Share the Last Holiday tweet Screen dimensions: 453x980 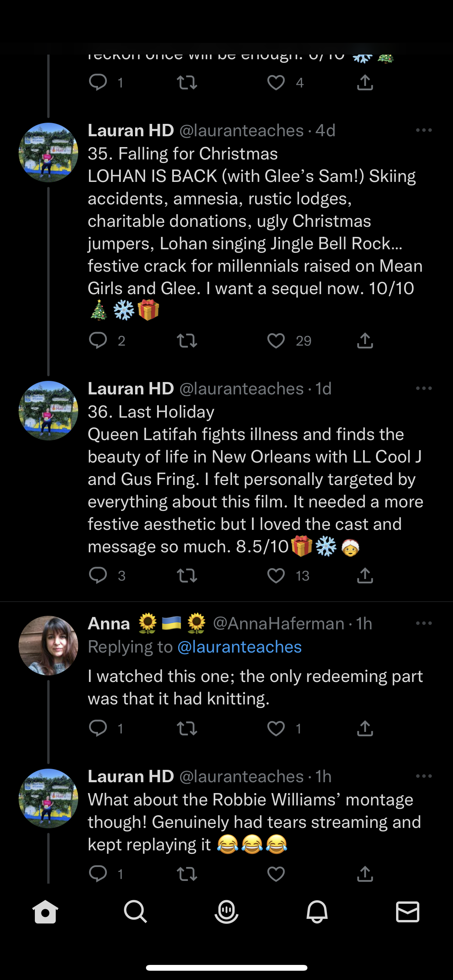click(365, 576)
